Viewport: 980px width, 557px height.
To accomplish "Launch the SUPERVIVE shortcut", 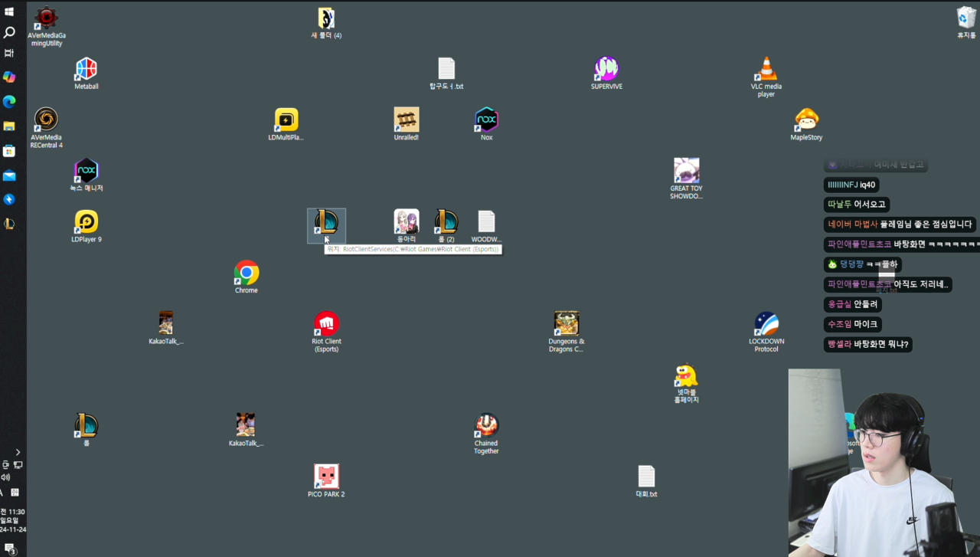I will (x=606, y=74).
